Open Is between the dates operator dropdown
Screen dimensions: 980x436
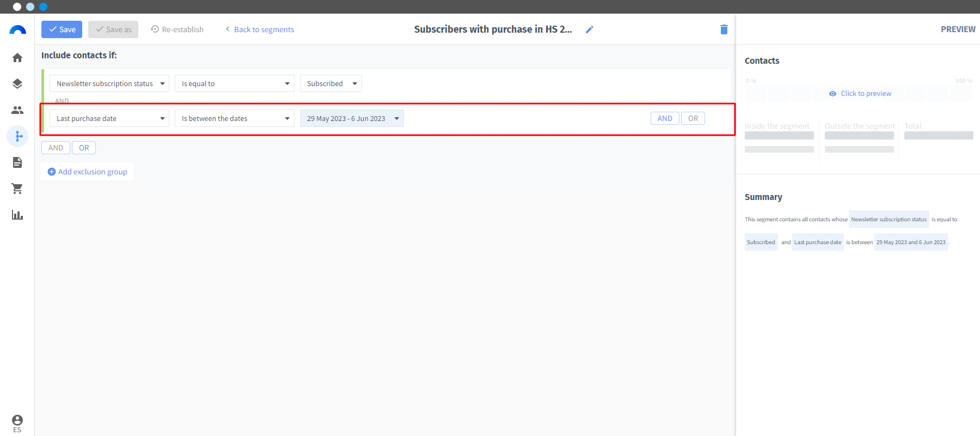(235, 118)
